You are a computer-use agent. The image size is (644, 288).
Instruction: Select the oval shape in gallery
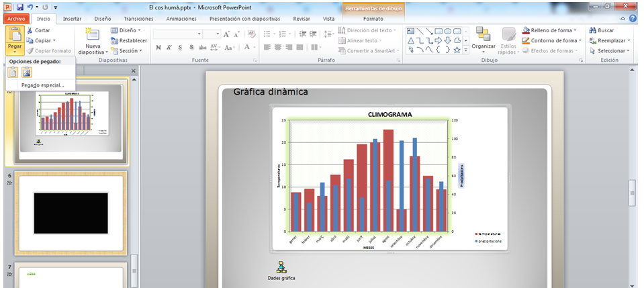[x=448, y=32]
